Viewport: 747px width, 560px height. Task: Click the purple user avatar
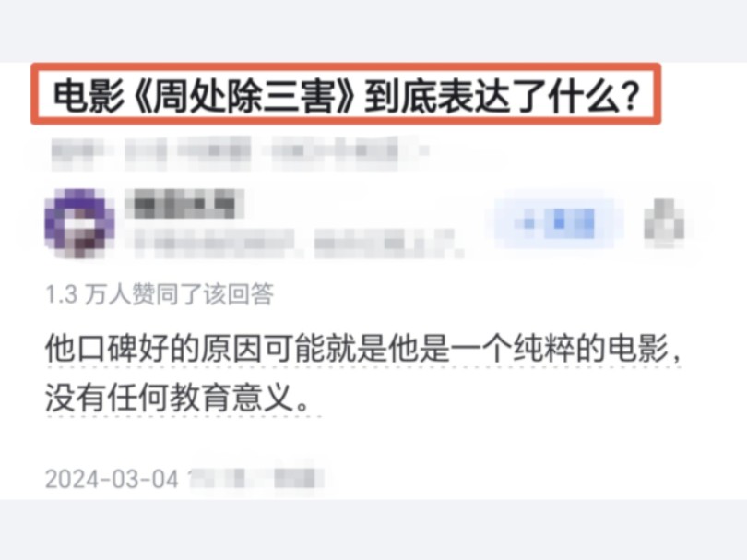(x=79, y=223)
